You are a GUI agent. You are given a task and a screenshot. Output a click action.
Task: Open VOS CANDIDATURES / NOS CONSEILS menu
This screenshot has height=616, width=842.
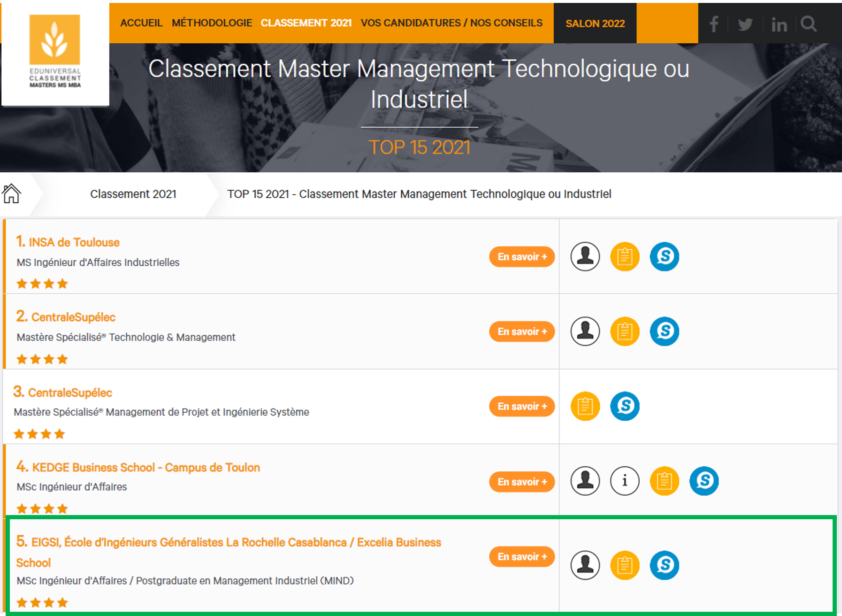point(452,23)
